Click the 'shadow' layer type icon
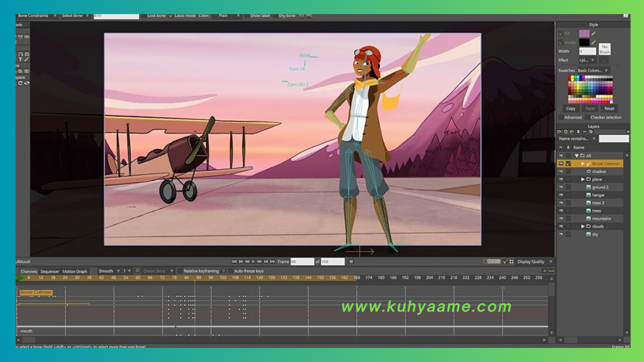The width and height of the screenshot is (644, 362). pos(588,171)
